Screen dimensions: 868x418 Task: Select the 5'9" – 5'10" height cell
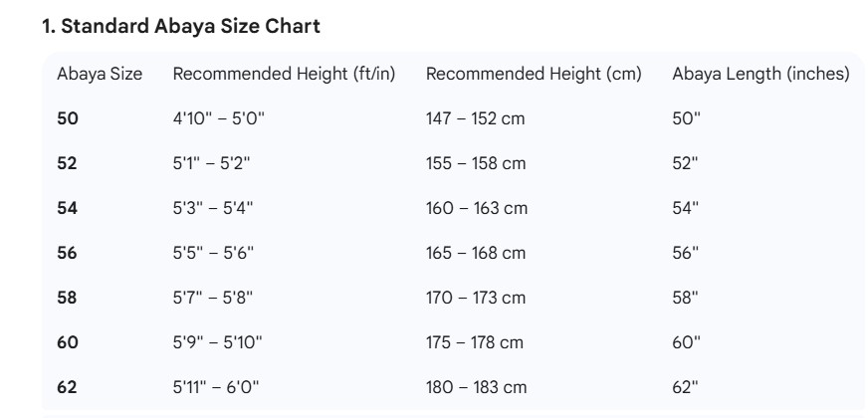click(219, 343)
